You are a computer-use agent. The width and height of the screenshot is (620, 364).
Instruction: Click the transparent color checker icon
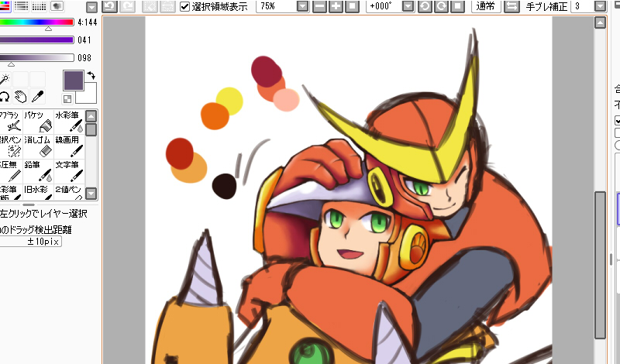(x=67, y=99)
